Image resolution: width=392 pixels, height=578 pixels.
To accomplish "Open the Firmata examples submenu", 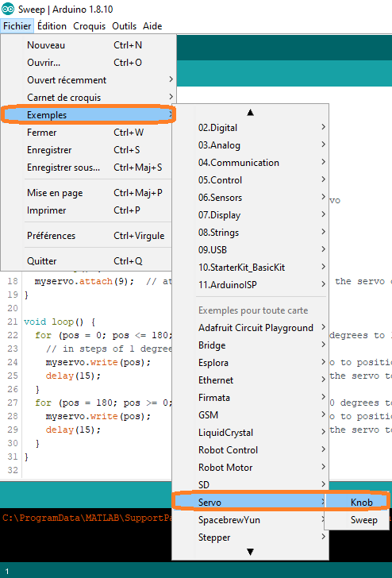I will coord(251,398).
